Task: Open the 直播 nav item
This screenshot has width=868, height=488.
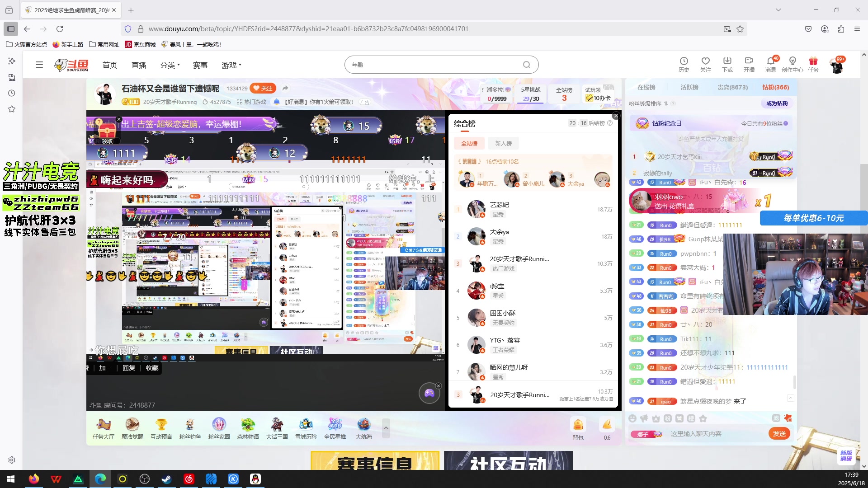Action: coord(139,65)
